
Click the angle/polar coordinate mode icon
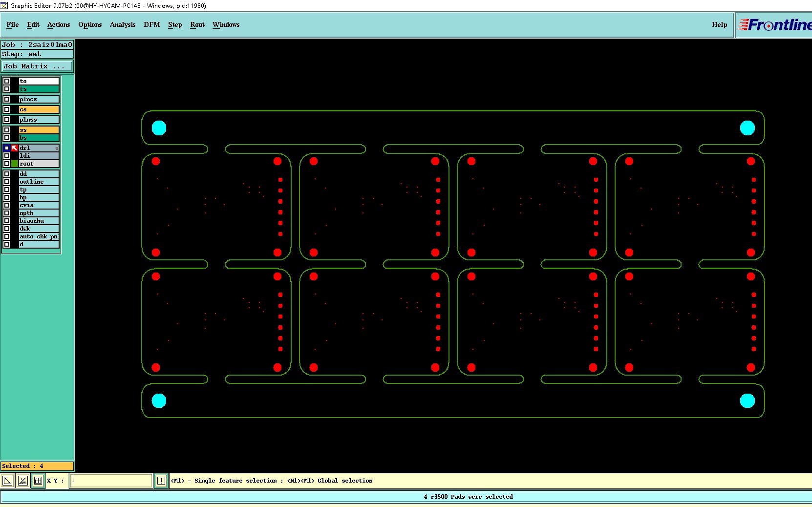coord(22,481)
